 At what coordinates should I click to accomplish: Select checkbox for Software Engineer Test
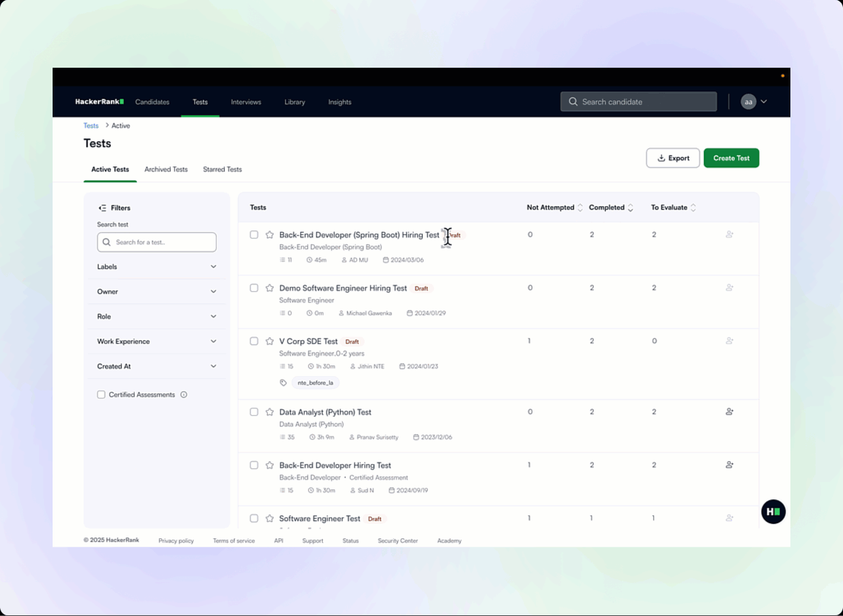254,519
